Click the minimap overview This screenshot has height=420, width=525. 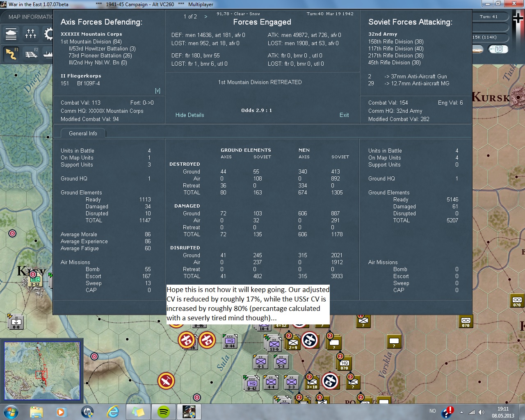coord(42,371)
